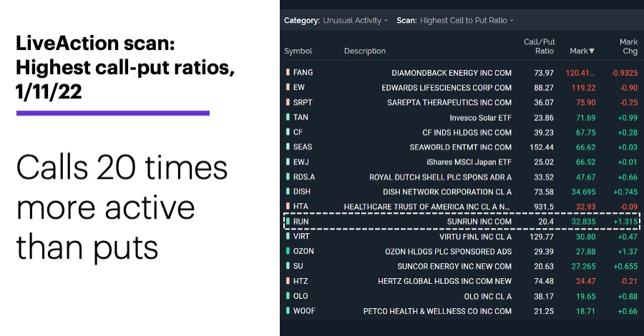
Task: Click ROYAL DUTCH SHELL PLC SPONS ADR A
Action: click(440, 177)
